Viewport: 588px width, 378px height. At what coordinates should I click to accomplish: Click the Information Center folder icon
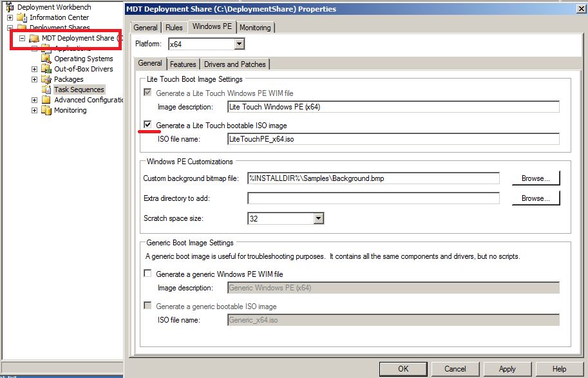click(22, 17)
